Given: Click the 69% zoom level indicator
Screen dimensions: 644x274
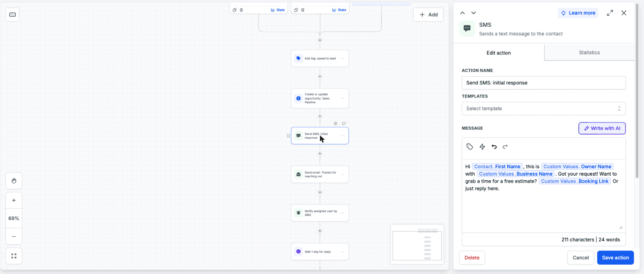Looking at the screenshot, I should click(14, 218).
